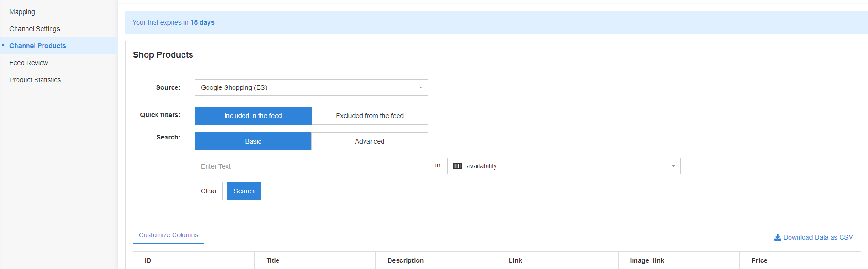Select Excluded from the feed filter
This screenshot has width=868, height=269.
[x=370, y=116]
